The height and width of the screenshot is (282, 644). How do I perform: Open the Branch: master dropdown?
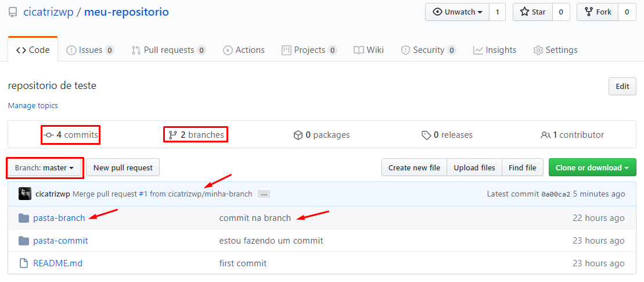[x=44, y=167]
